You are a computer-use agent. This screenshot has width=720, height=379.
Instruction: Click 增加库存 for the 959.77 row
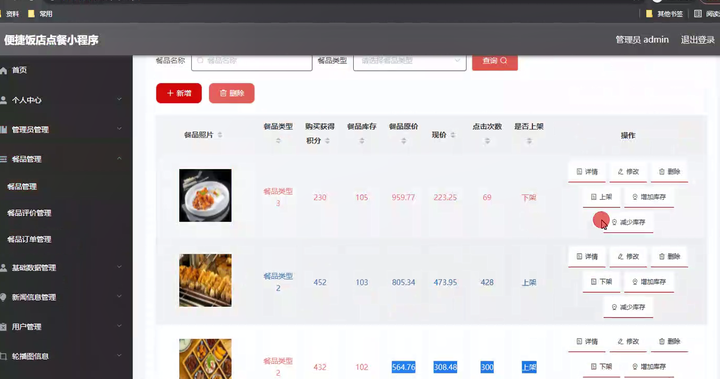(x=649, y=197)
